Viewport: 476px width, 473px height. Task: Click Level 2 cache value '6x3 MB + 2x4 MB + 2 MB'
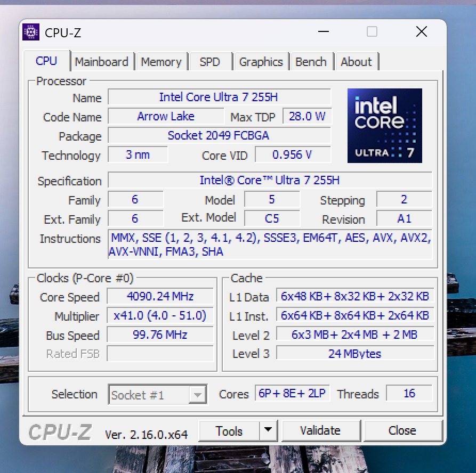(x=355, y=335)
